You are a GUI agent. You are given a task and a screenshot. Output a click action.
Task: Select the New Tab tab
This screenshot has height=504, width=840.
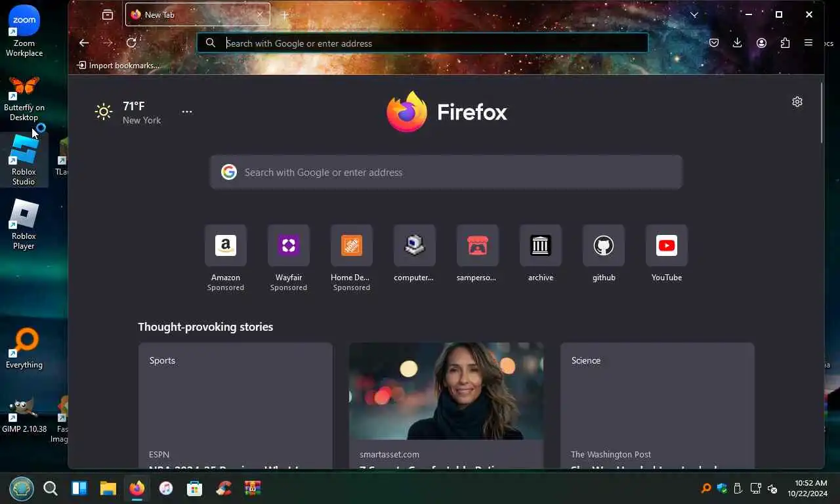(x=198, y=14)
